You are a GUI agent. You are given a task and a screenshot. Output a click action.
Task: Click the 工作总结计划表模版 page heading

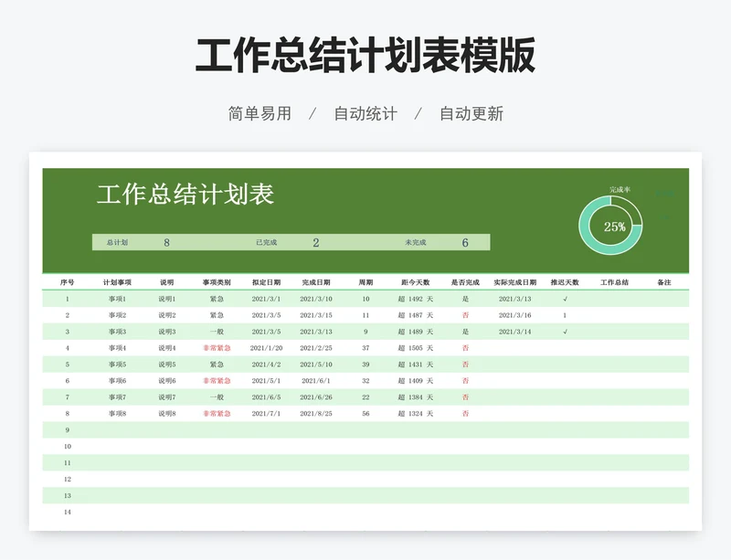[365, 56]
